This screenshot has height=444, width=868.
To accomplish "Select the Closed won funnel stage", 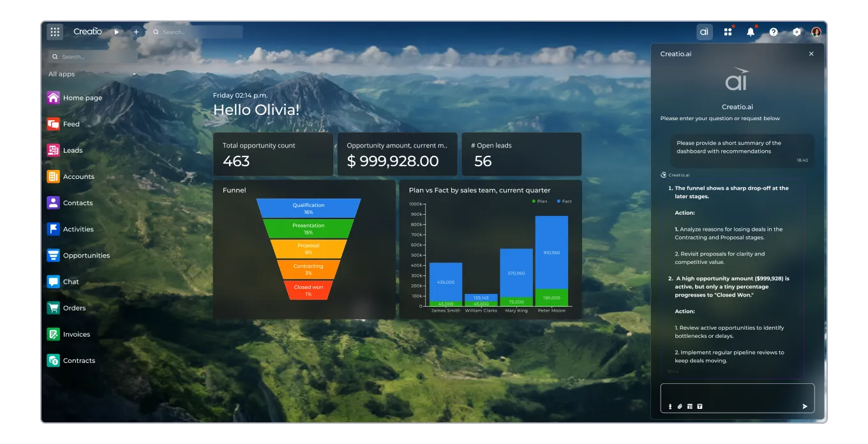I will point(308,290).
